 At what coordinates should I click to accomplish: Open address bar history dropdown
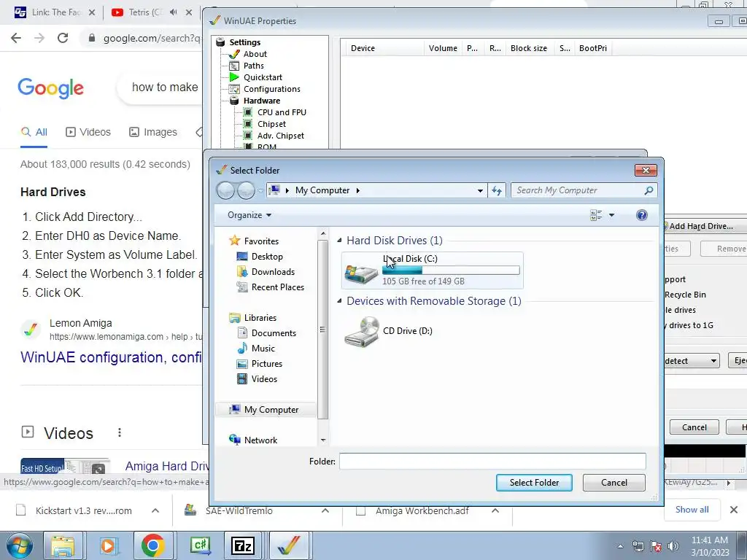[x=480, y=190]
